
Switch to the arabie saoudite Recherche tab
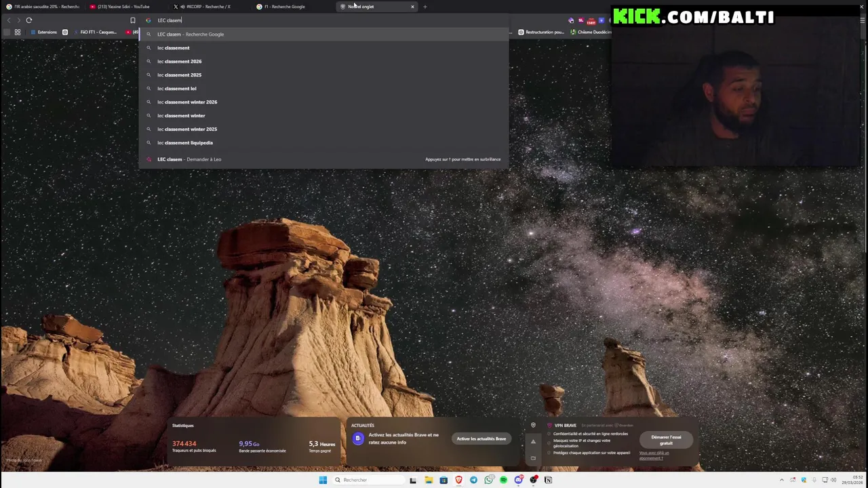(x=42, y=7)
